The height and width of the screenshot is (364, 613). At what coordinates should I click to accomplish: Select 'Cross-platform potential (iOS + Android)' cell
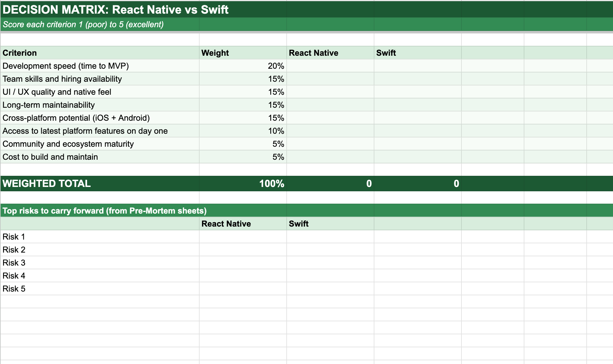pyautogui.click(x=100, y=118)
